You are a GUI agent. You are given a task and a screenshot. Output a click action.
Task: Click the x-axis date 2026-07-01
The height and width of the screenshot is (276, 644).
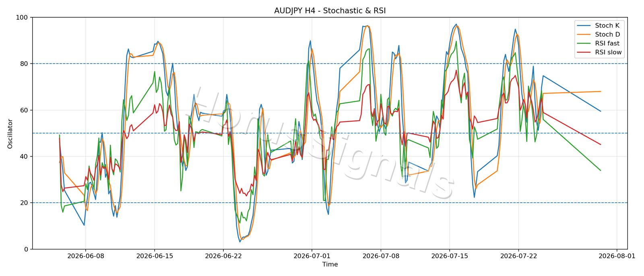[x=312, y=255]
